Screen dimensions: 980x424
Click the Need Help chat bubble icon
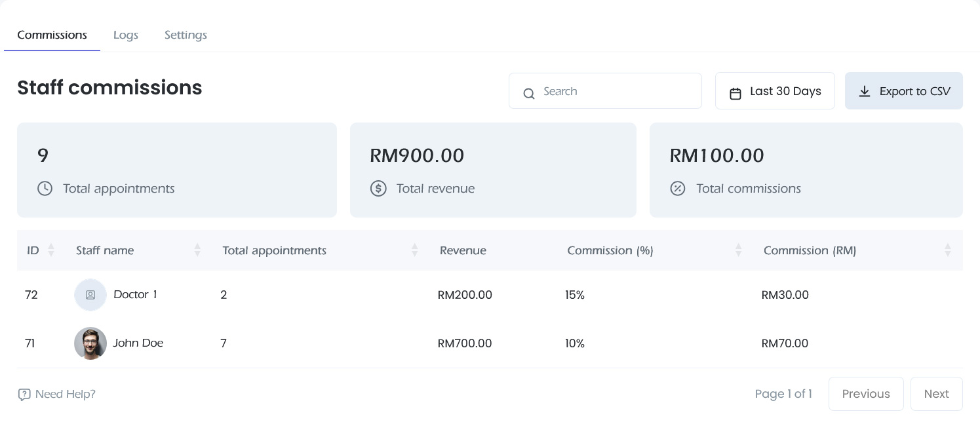[x=24, y=395]
